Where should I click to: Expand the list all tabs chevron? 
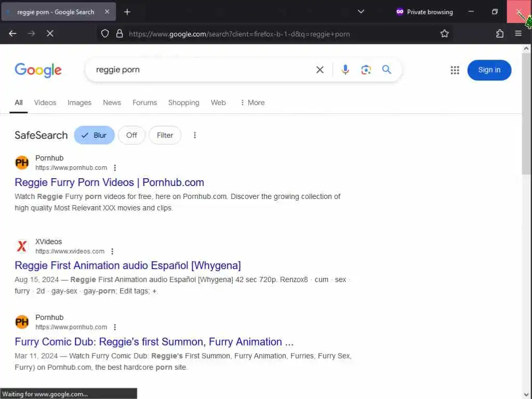[361, 12]
